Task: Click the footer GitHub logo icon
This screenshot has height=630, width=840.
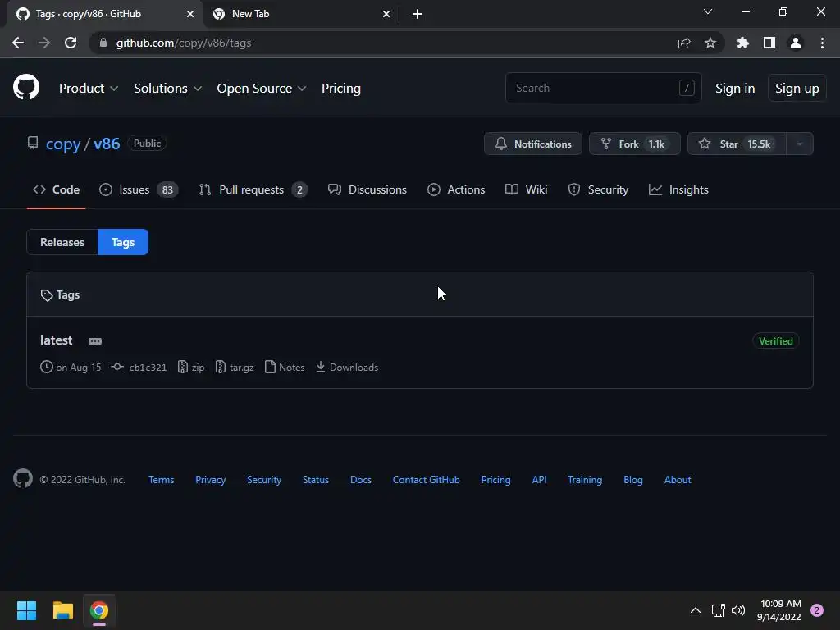Action: 23,479
